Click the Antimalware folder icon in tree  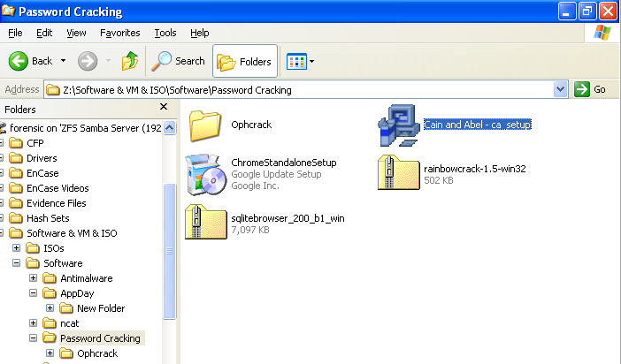coord(50,278)
